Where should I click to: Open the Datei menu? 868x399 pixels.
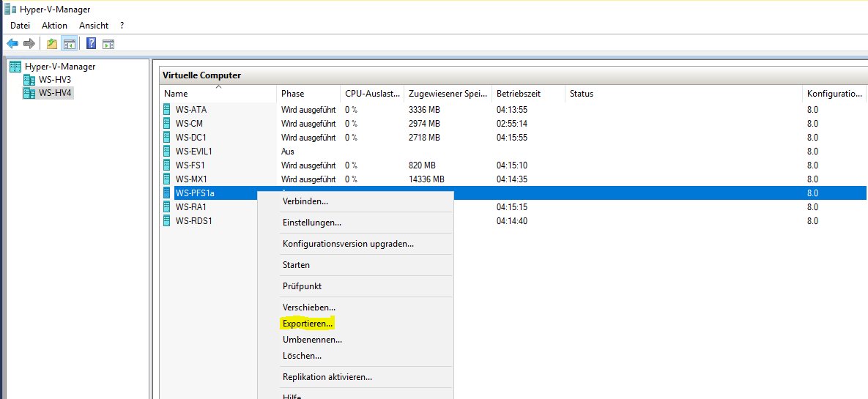pyautogui.click(x=20, y=26)
